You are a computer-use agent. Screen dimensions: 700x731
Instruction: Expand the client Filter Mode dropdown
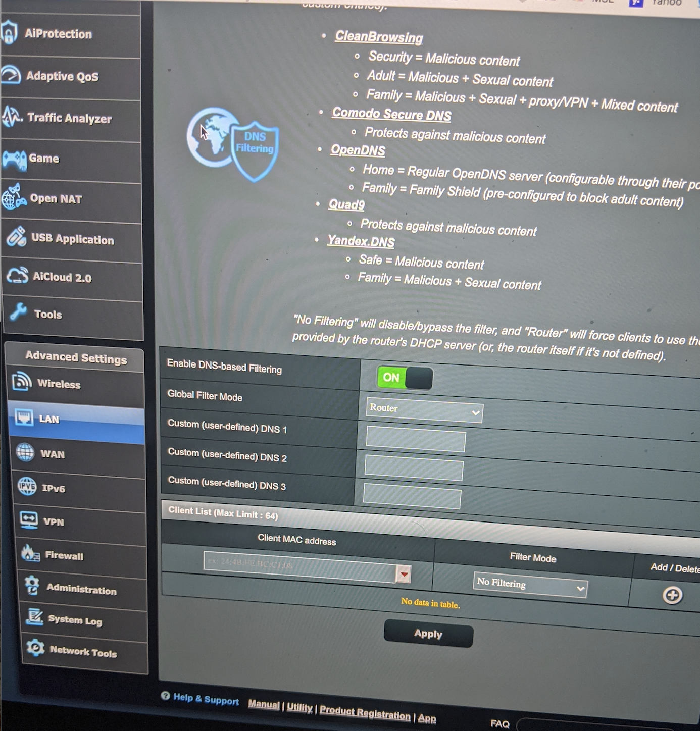click(x=530, y=586)
